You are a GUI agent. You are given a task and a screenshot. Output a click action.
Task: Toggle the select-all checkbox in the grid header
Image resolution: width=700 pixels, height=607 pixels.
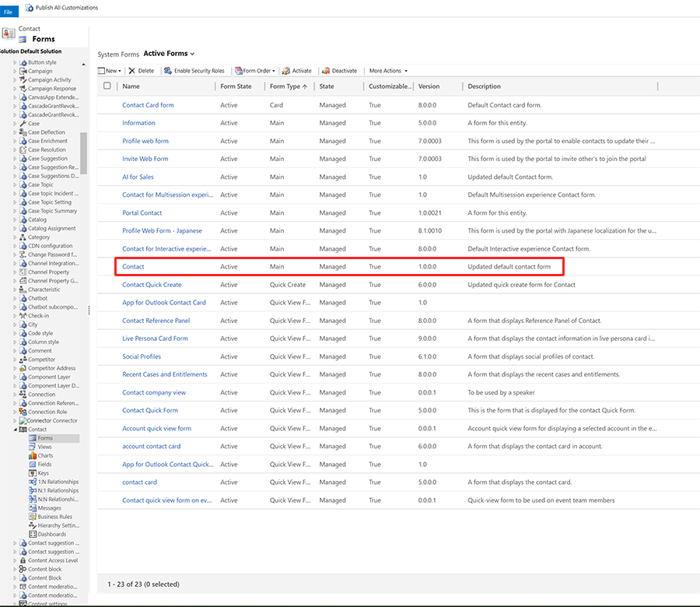(106, 86)
